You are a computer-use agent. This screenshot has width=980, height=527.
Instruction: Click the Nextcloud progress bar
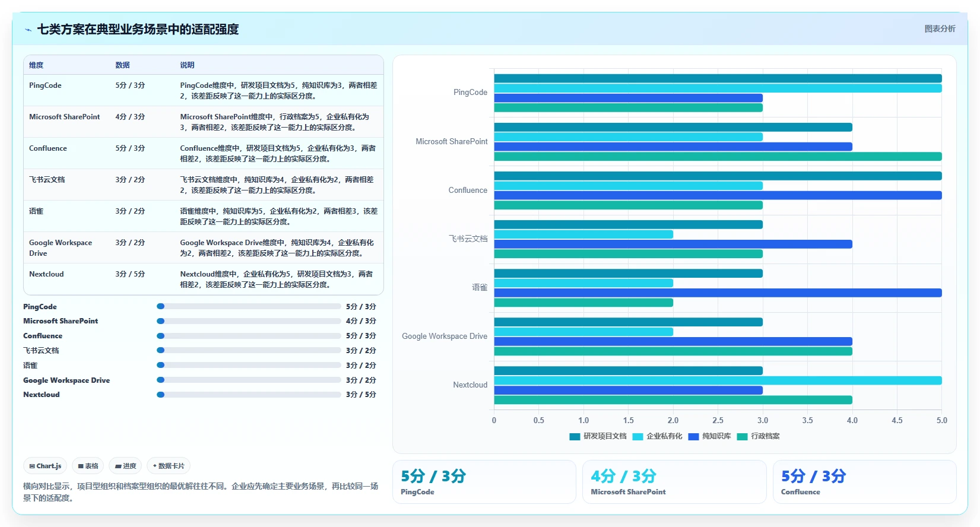[249, 395]
